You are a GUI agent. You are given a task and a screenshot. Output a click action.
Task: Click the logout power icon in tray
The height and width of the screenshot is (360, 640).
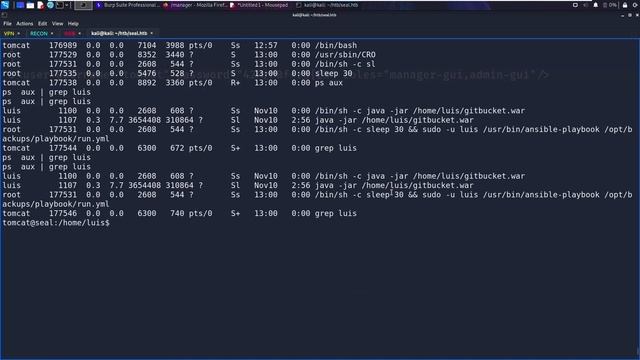(x=636, y=5)
